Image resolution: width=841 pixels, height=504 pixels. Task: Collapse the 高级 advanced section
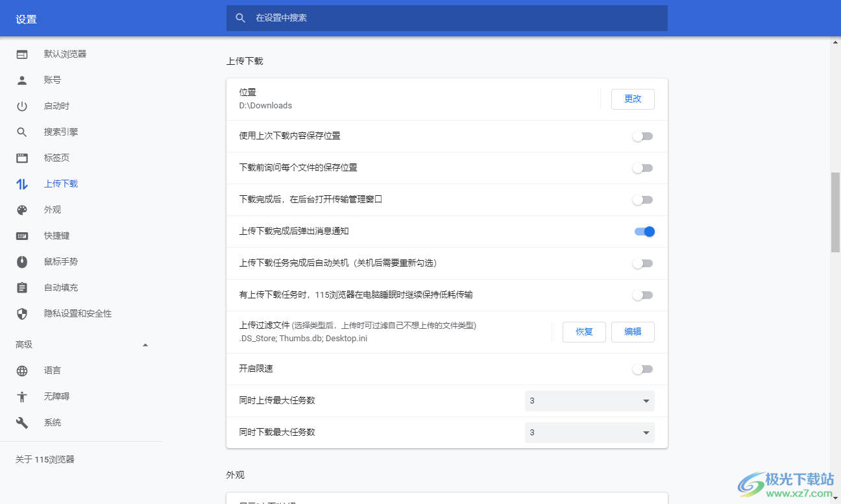click(x=145, y=344)
